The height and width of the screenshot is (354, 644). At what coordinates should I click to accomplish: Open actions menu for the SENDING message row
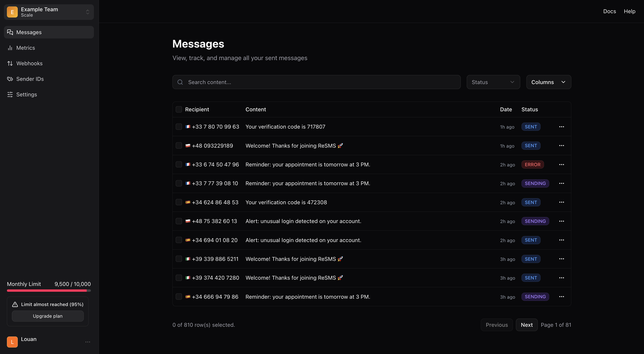[x=562, y=183]
